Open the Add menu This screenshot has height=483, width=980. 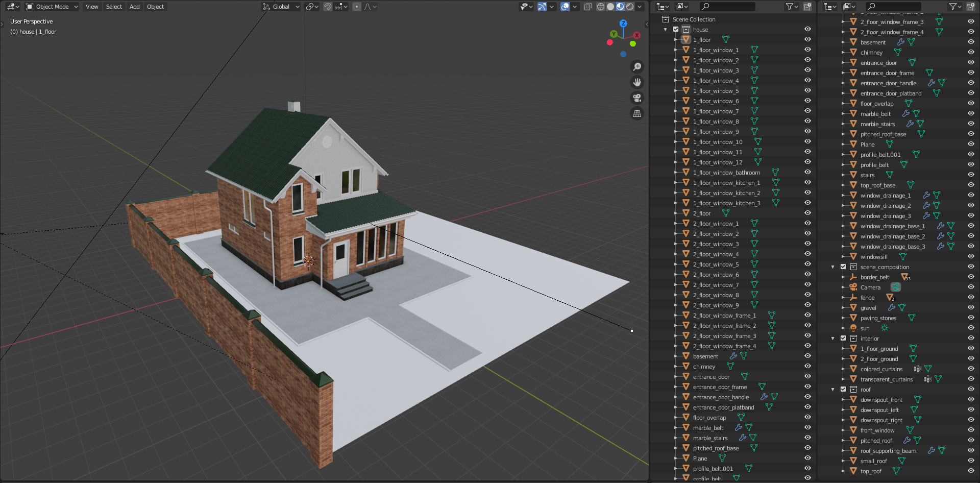(x=134, y=7)
